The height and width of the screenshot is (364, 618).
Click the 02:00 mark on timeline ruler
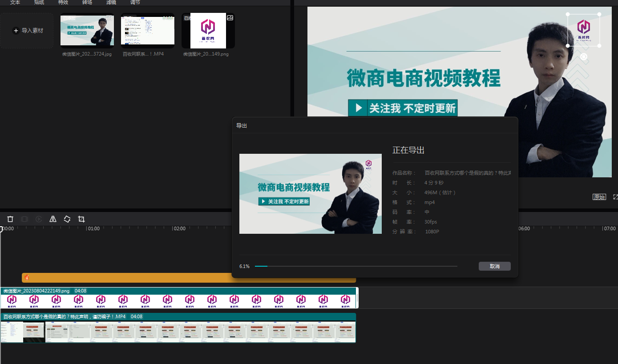click(179, 228)
